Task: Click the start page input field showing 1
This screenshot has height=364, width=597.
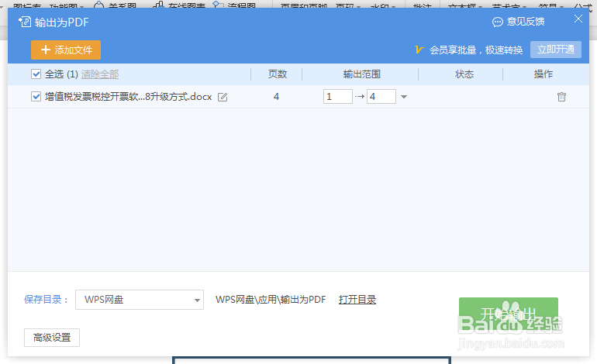Action: click(338, 97)
